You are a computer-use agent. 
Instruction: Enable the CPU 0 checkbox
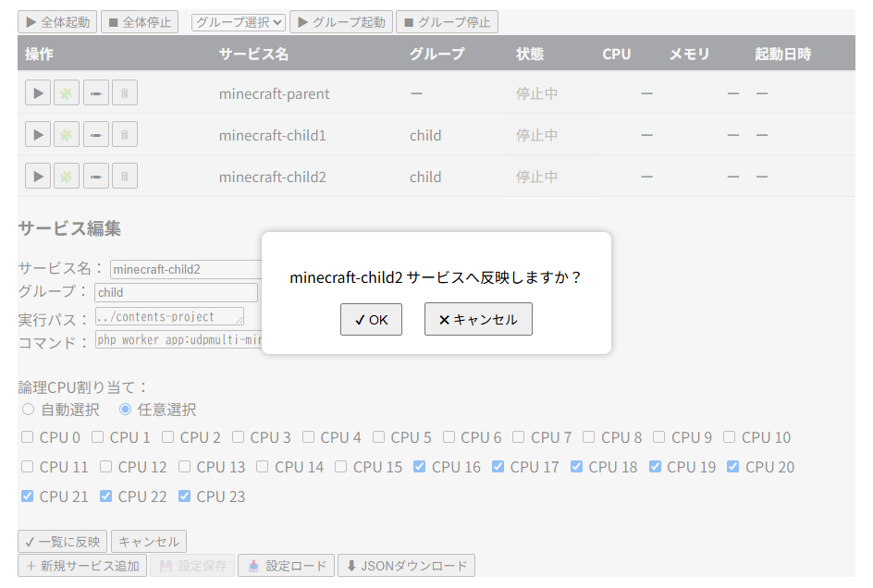coord(27,437)
